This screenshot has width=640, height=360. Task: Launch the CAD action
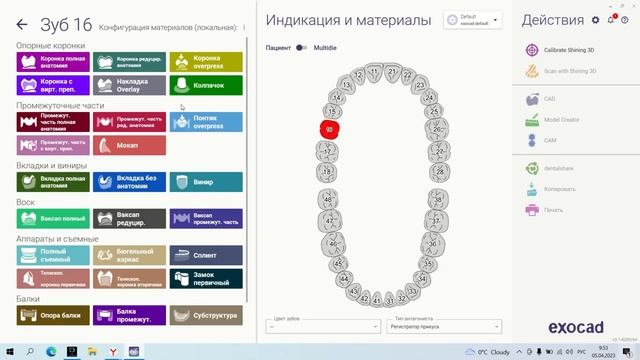pos(540,99)
